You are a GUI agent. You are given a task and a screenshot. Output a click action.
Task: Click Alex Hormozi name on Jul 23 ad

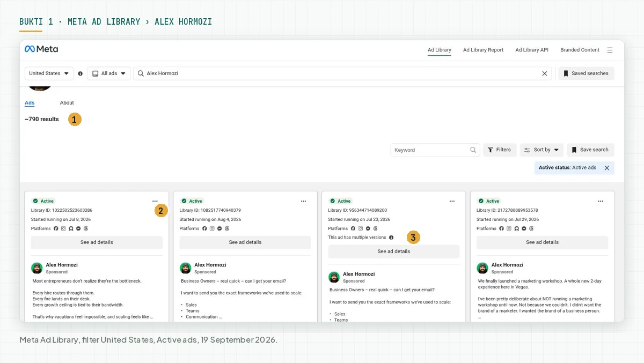pyautogui.click(x=359, y=274)
